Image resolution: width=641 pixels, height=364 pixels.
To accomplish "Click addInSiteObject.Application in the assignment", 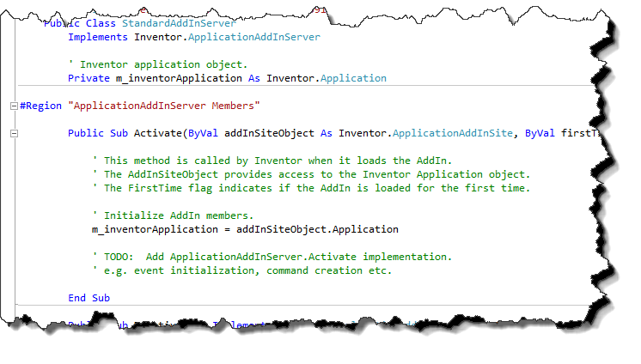I will (317, 229).
